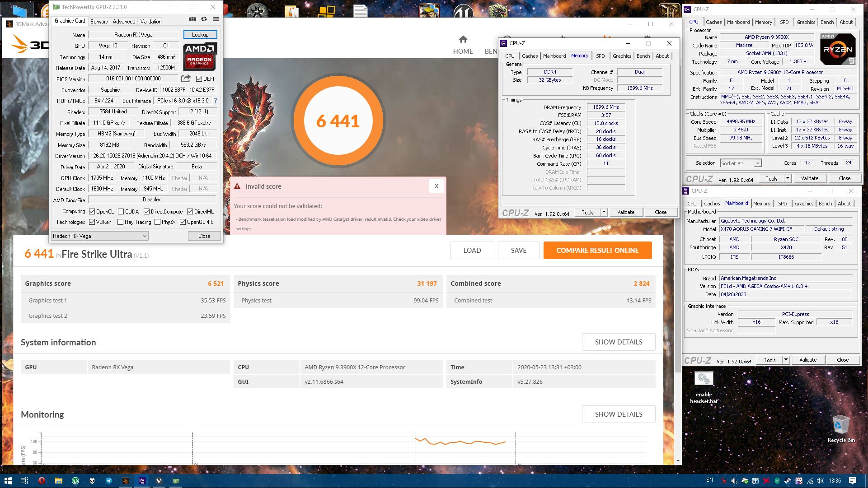
Task: Take a GPU-Z screenshot with the camera icon
Action: point(192,19)
